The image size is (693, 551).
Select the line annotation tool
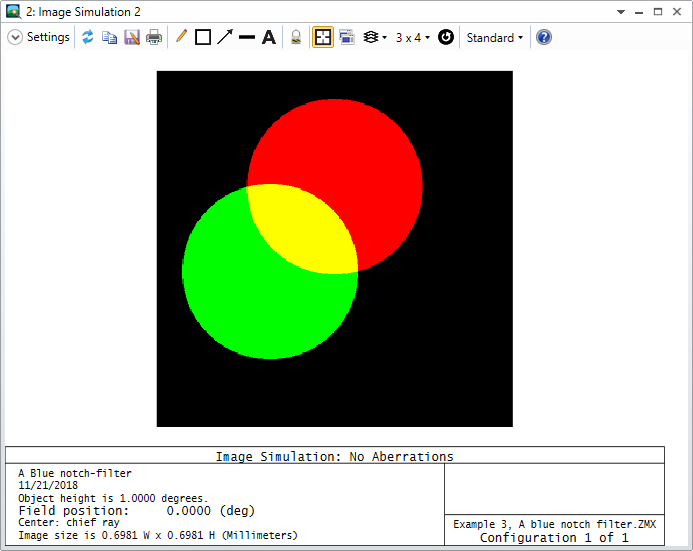(x=247, y=38)
